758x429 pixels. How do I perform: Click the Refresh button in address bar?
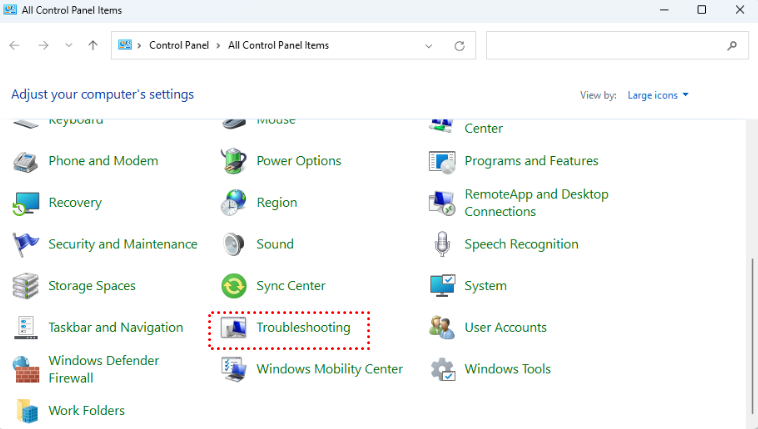pos(459,46)
